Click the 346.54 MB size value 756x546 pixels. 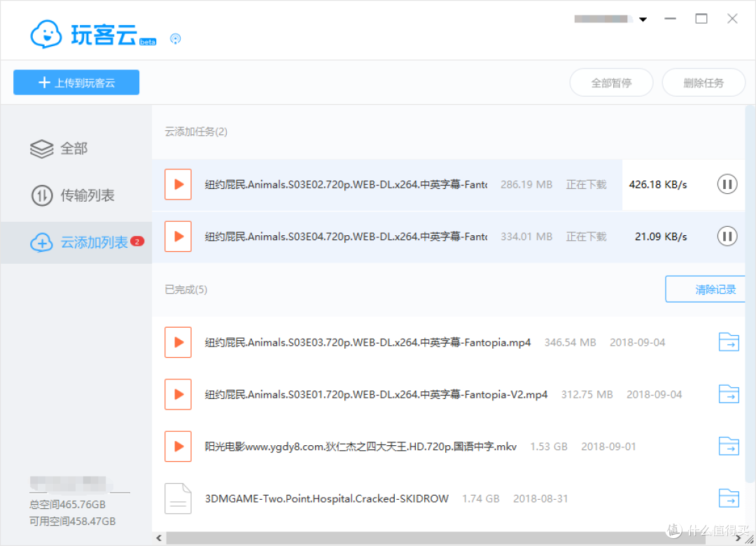click(x=570, y=342)
